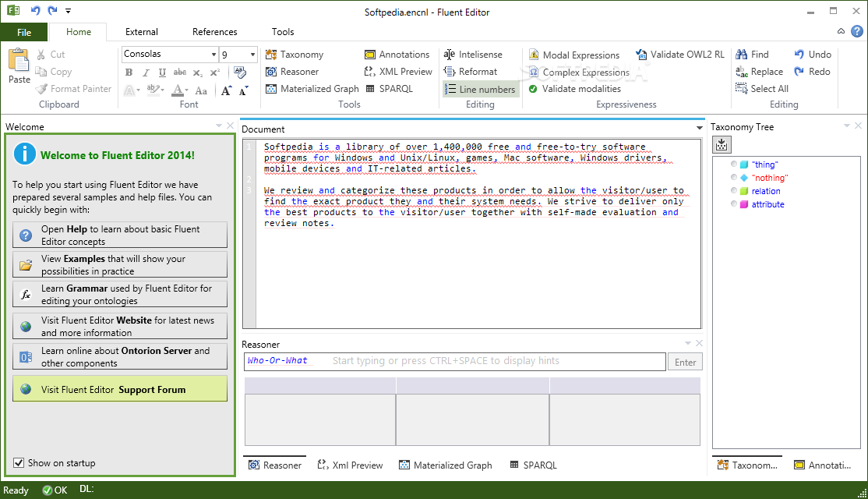
Task: Click Learn Grammar button
Action: pos(119,294)
